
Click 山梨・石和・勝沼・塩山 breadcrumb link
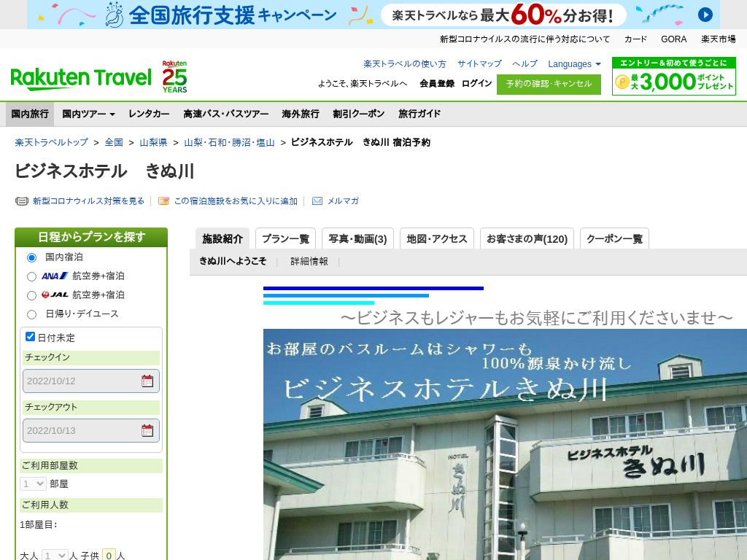coord(229,142)
